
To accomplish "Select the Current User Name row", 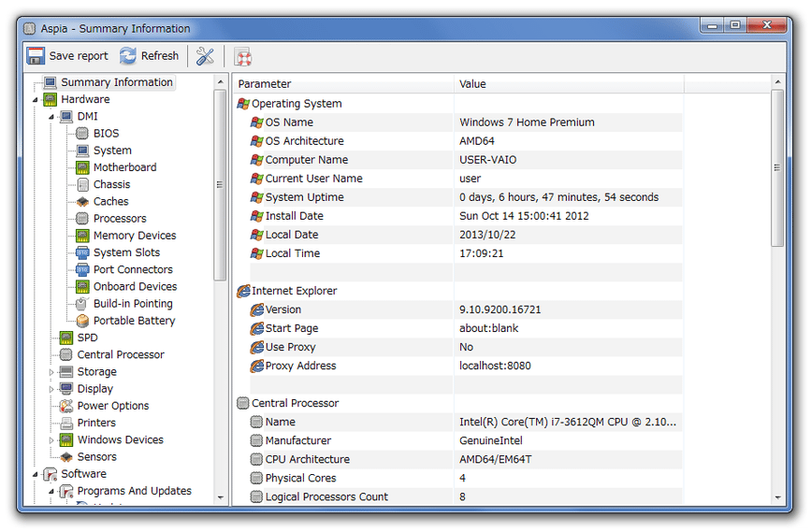I will (x=466, y=179).
